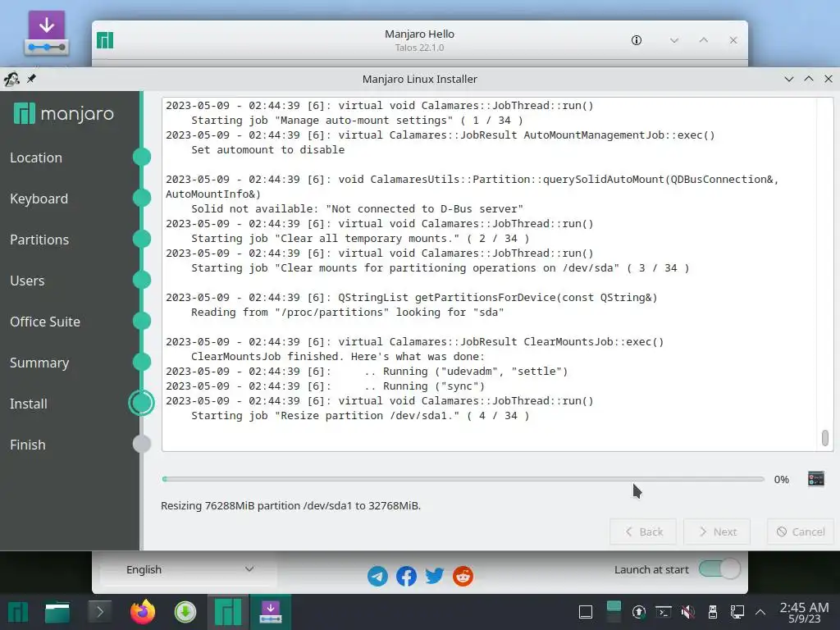Click log line 'Reading from "/proc/partitions"'
Viewport: 840px width, 630px height.
point(347,313)
